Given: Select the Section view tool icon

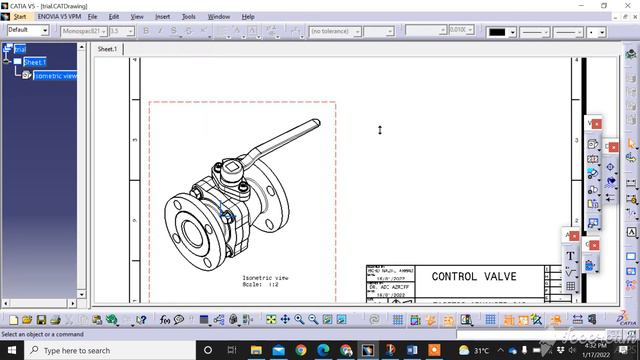Looking at the screenshot, I should coord(593,159).
